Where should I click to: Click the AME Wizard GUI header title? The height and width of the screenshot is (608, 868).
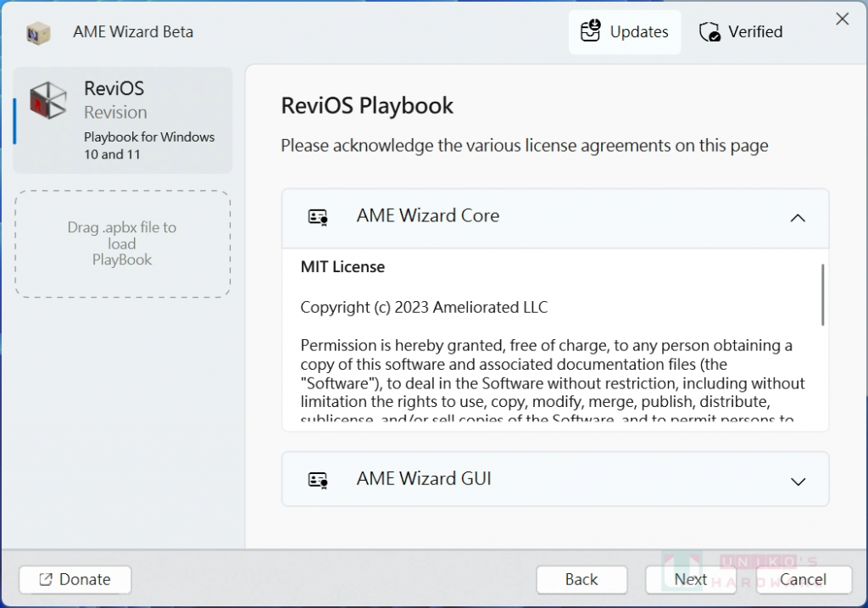(x=424, y=478)
